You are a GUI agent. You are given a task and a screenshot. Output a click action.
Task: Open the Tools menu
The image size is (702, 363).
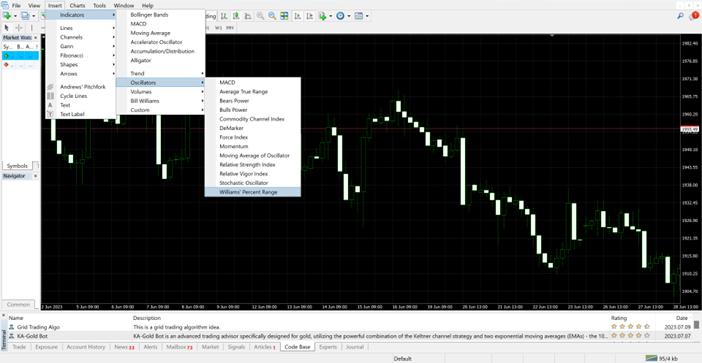tap(99, 5)
